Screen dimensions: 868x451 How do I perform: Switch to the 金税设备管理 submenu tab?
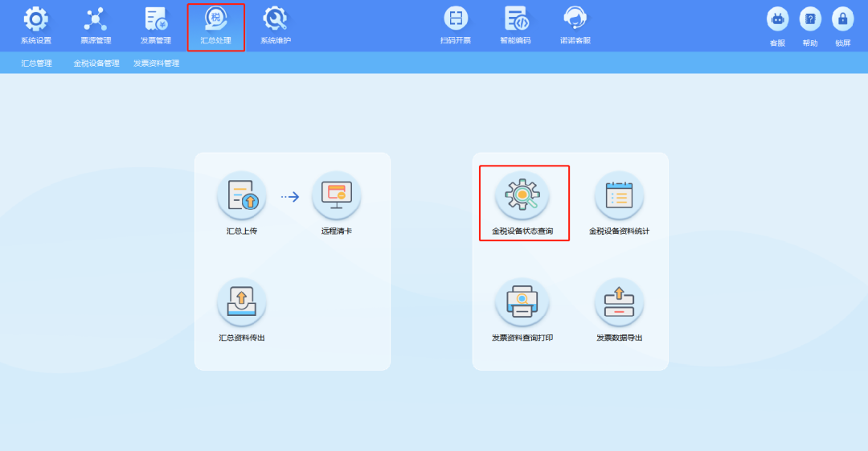tap(96, 63)
